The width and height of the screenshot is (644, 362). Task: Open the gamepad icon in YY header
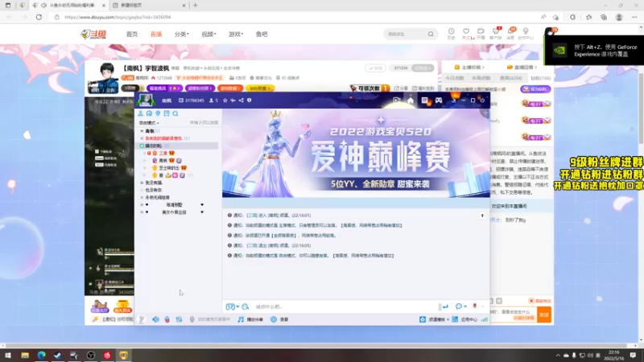439,100
